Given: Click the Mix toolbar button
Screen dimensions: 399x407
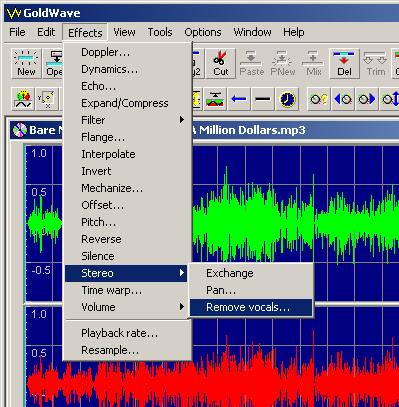Looking at the screenshot, I should (313, 63).
